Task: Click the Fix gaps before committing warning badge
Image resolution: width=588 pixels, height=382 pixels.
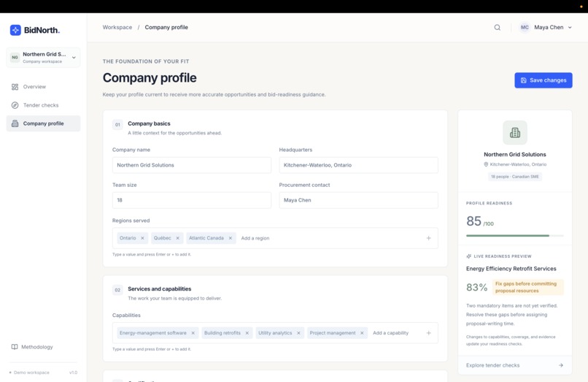Action: click(x=527, y=287)
